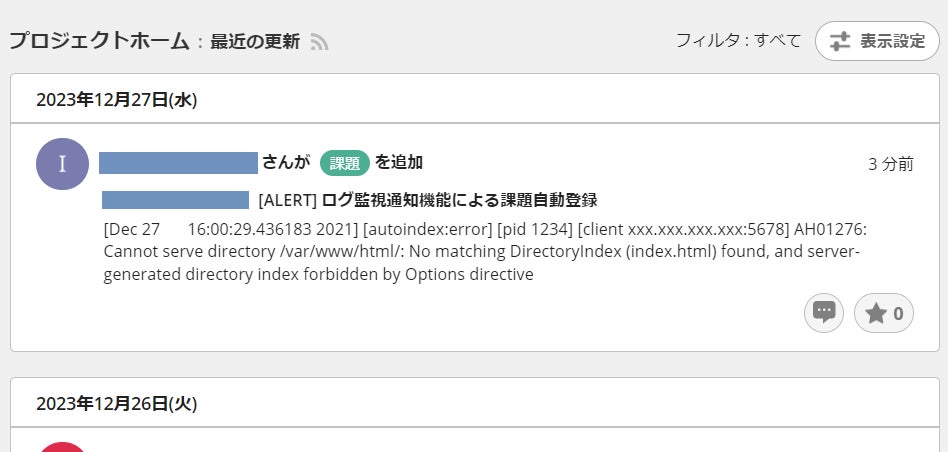Click the green 課題 badge

coord(345,162)
